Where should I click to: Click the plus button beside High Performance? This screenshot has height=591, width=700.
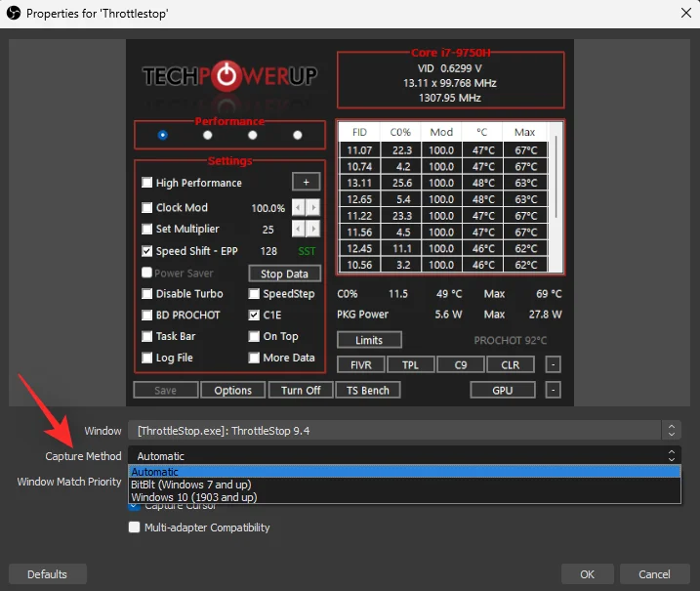point(306,183)
